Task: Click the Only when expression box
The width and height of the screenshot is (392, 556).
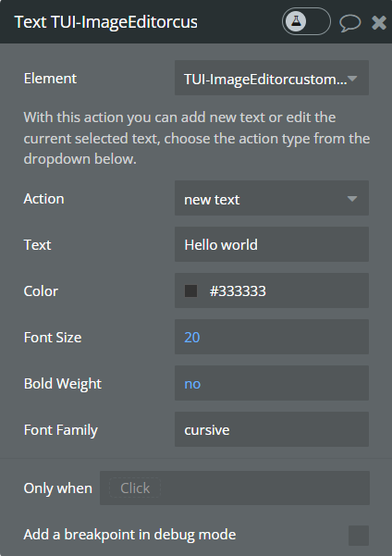Action: point(235,488)
